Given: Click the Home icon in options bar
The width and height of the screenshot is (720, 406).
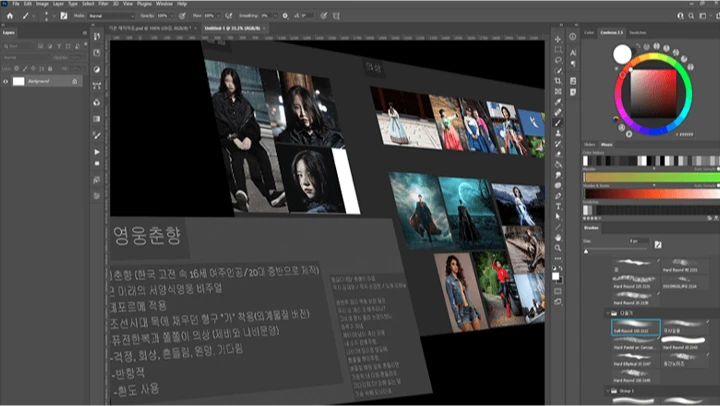Looking at the screenshot, I should (10, 16).
